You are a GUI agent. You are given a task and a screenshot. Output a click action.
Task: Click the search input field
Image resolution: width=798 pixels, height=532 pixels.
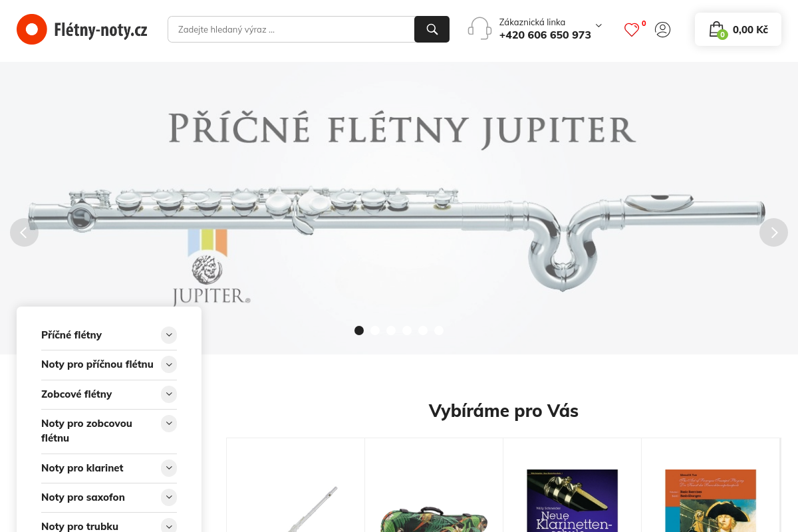coord(291,29)
